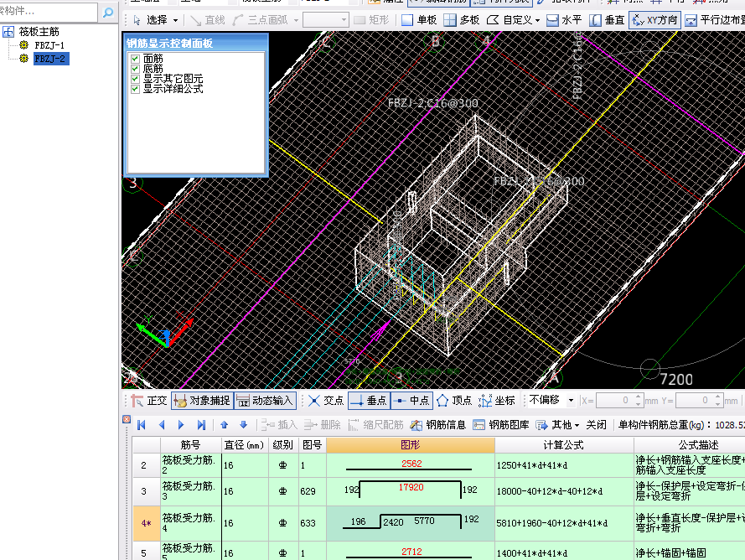
Task: Choose the 矩形 rectangle tool
Action: pos(371,20)
